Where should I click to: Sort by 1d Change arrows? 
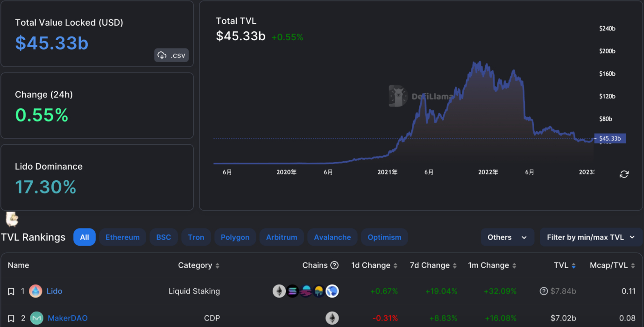395,266
